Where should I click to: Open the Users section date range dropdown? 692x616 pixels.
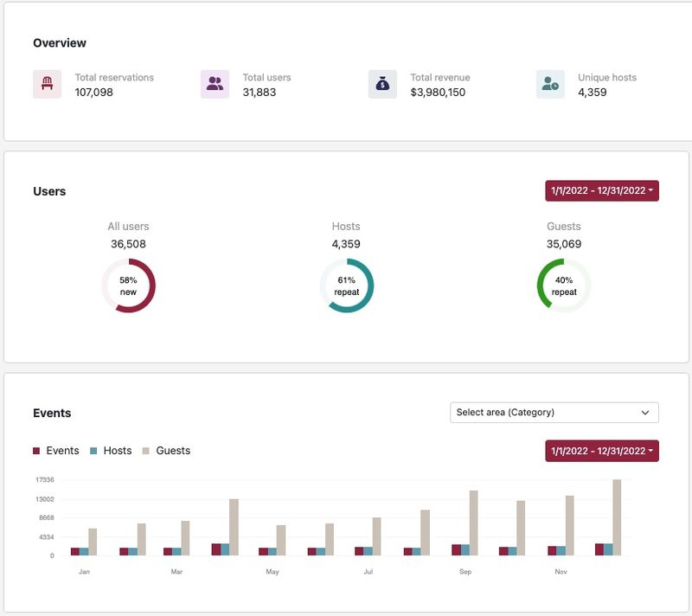tap(601, 190)
